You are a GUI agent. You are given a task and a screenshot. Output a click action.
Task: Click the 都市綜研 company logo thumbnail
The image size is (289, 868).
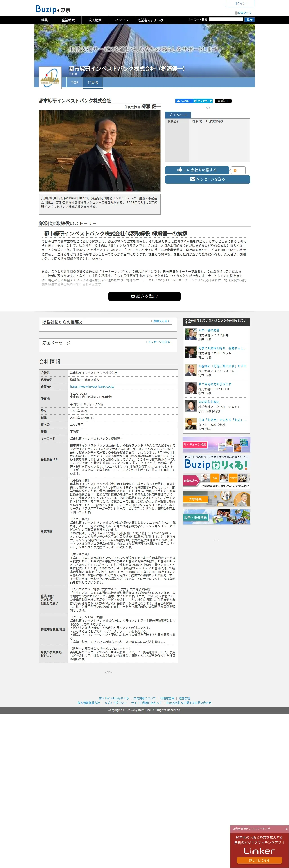50,78
